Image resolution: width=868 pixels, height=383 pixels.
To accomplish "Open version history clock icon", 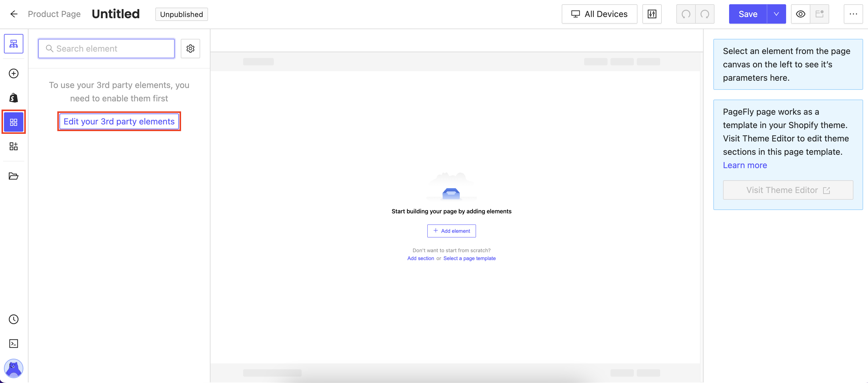I will tap(13, 319).
